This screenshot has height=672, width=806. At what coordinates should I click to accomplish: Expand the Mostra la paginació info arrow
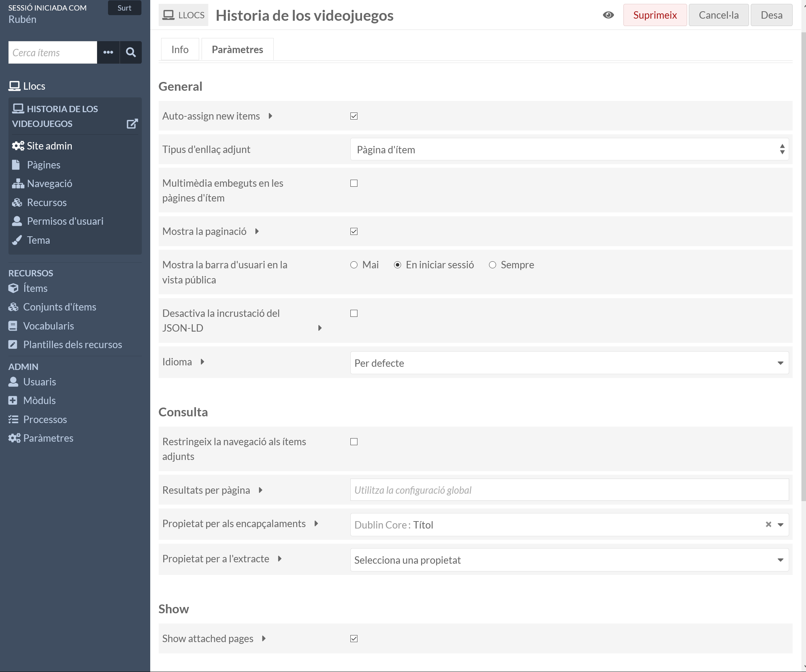(x=257, y=231)
